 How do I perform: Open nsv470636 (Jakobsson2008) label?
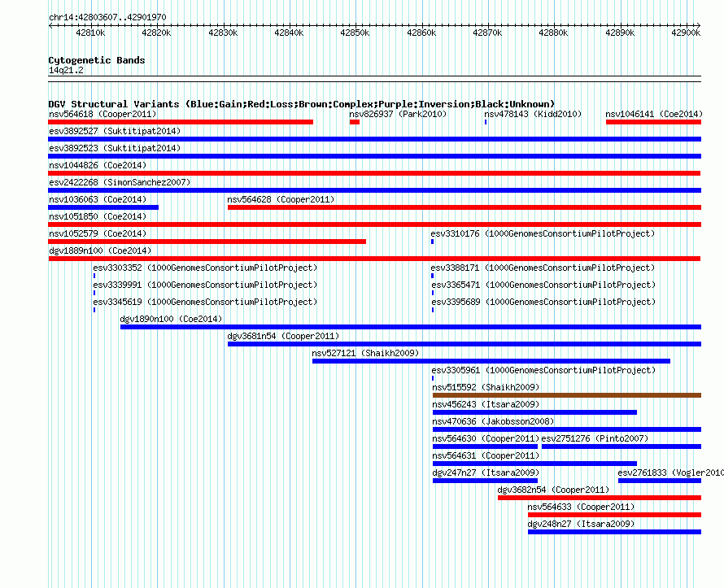tap(493, 421)
